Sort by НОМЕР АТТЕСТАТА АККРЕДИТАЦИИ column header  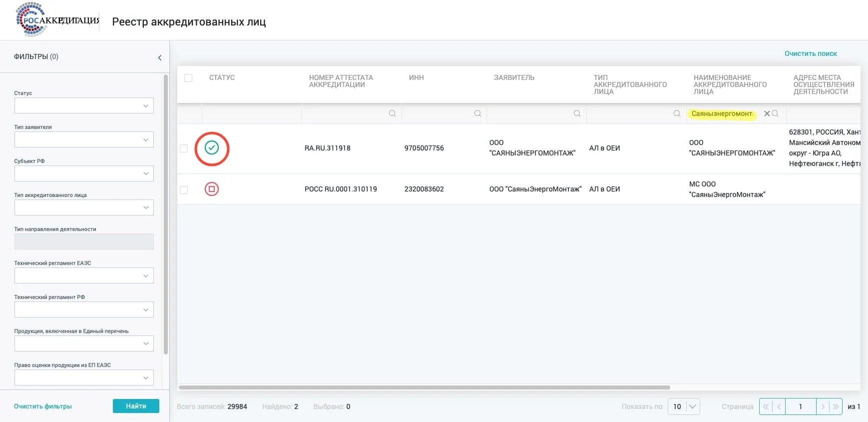pos(341,81)
